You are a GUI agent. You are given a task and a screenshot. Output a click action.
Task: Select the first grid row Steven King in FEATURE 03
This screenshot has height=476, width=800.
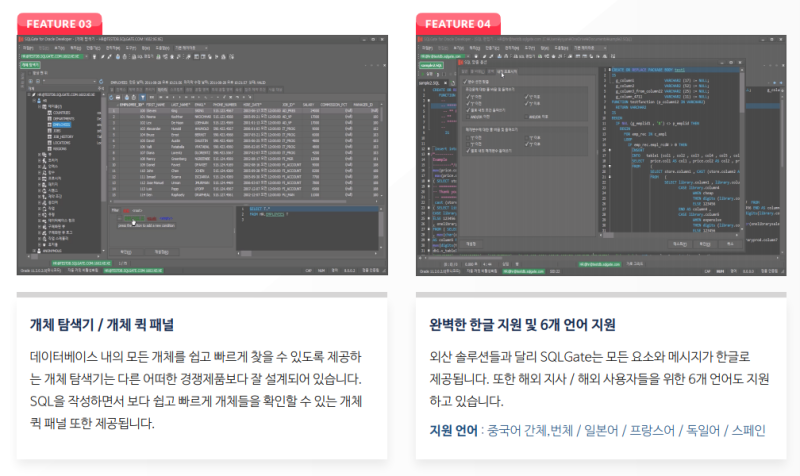(245, 111)
